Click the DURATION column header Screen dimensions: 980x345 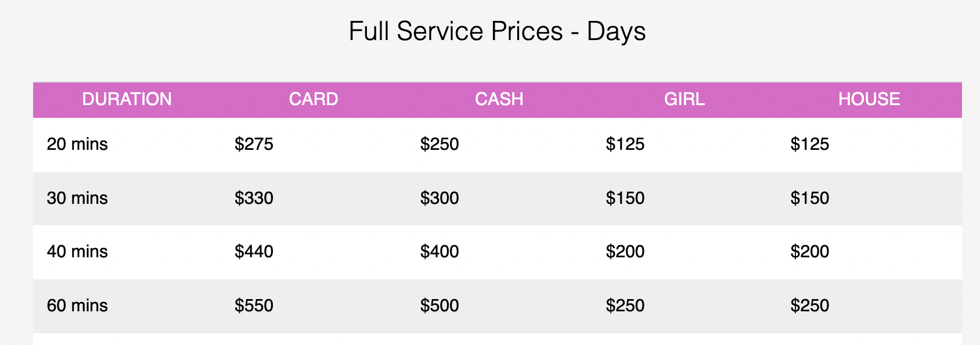point(127,99)
